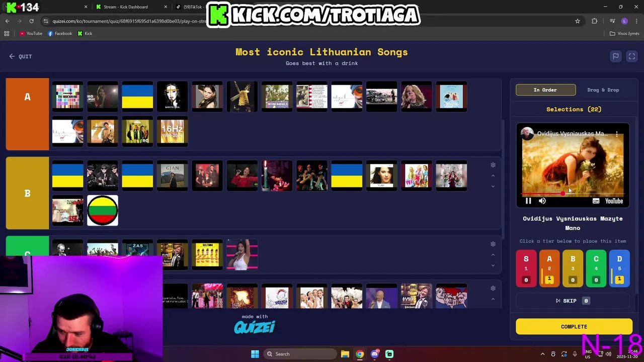
Task: Open the YouTube bookmark
Action: click(31, 34)
